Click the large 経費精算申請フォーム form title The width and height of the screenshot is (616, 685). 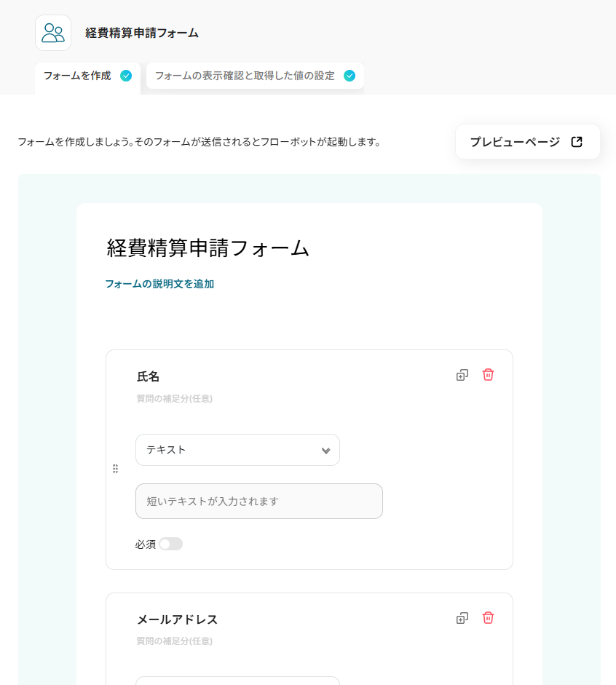click(x=208, y=248)
